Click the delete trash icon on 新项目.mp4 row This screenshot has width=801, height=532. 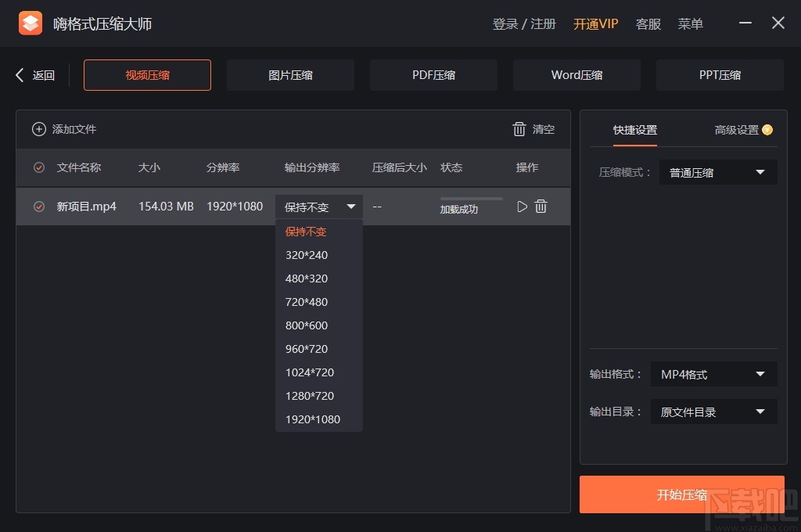541,207
